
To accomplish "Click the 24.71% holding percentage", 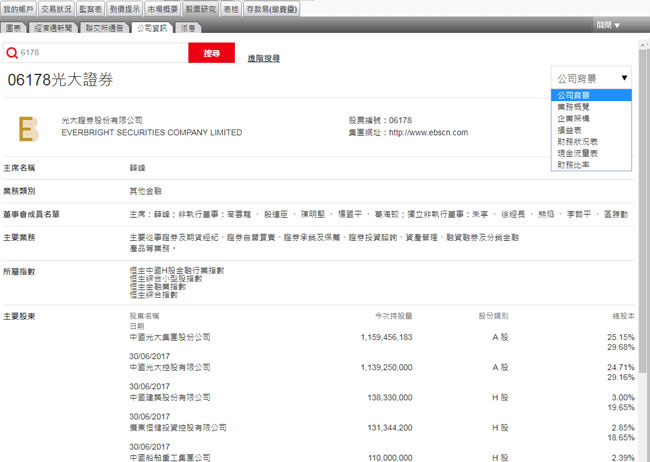I will pos(621,367).
